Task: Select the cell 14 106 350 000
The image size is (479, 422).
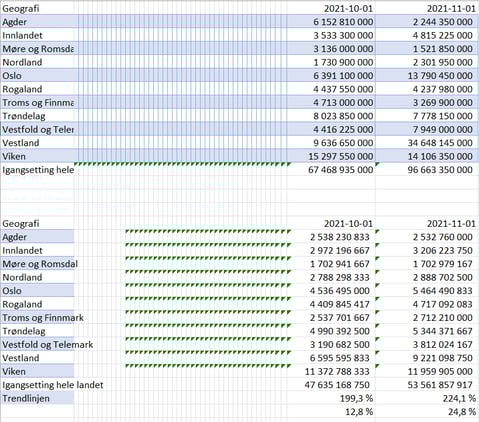Action: pyautogui.click(x=440, y=156)
